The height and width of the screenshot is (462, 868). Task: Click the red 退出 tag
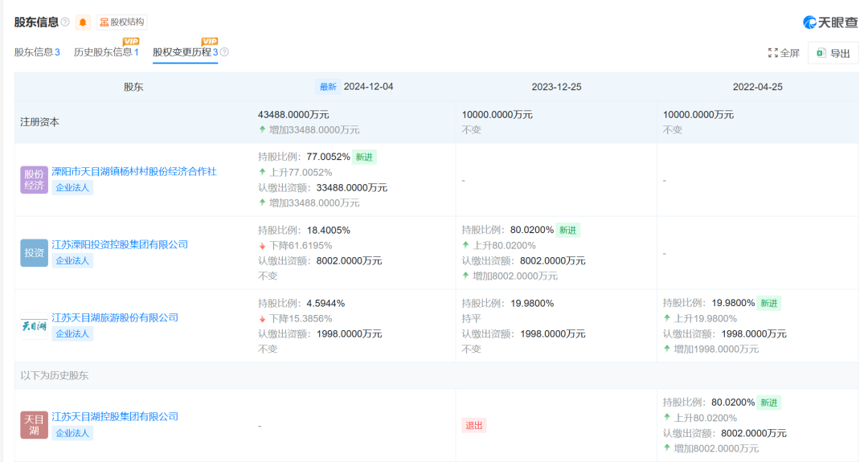coord(473,425)
